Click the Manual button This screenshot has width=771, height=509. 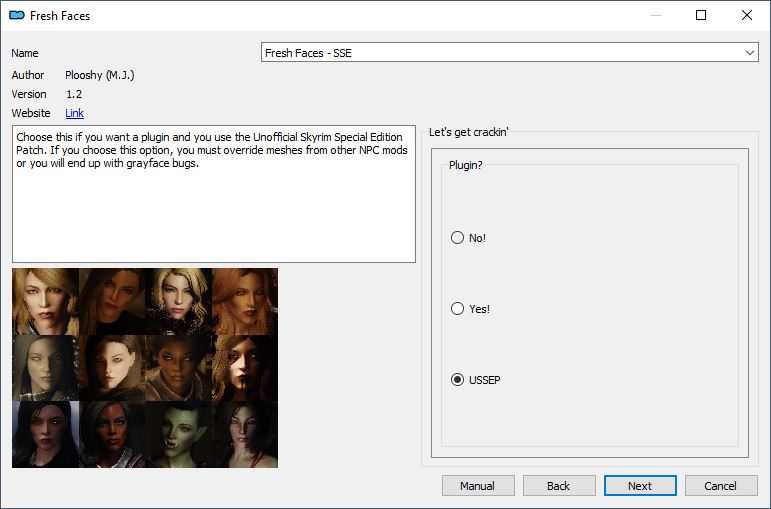tap(478, 486)
